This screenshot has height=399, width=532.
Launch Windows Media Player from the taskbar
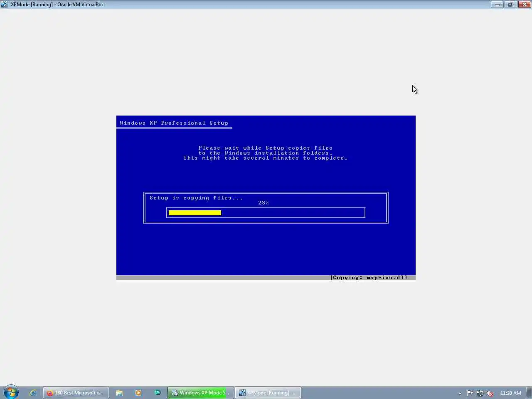click(x=138, y=393)
